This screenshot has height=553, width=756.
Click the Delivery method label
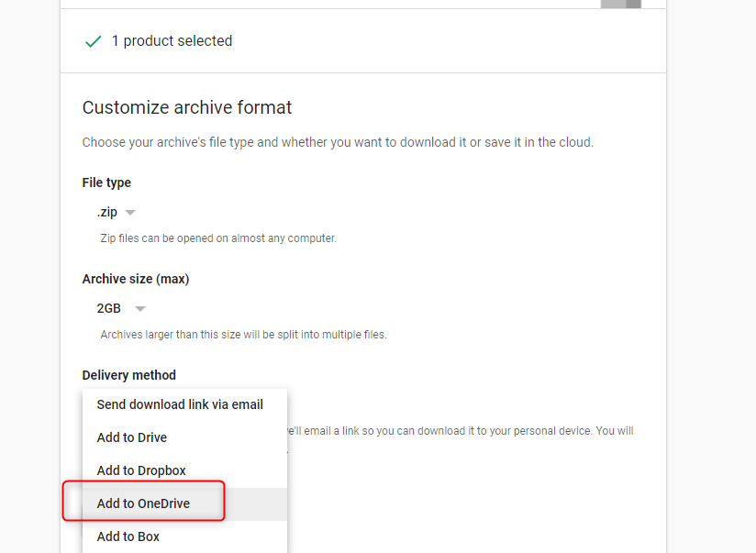pyautogui.click(x=129, y=375)
